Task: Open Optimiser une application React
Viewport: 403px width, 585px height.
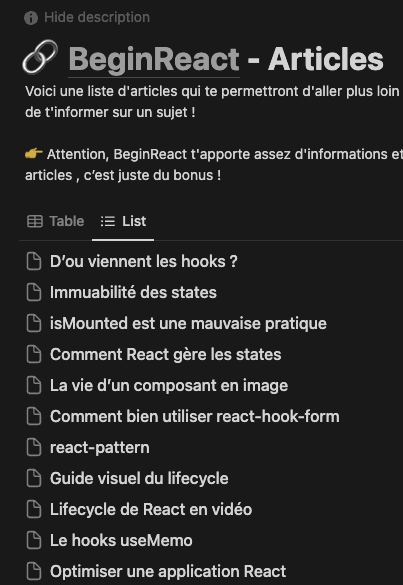Action: pos(168,571)
